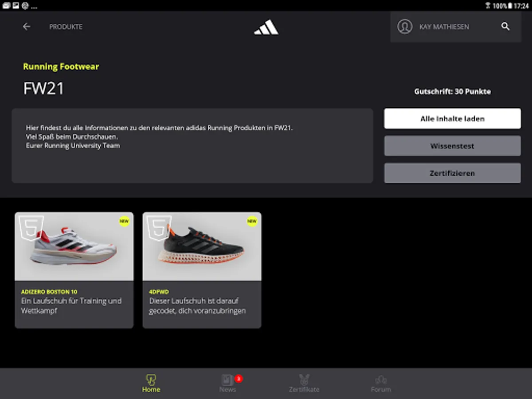Open KAY MATHIESEN profile name
This screenshot has height=399, width=532.
[444, 27]
